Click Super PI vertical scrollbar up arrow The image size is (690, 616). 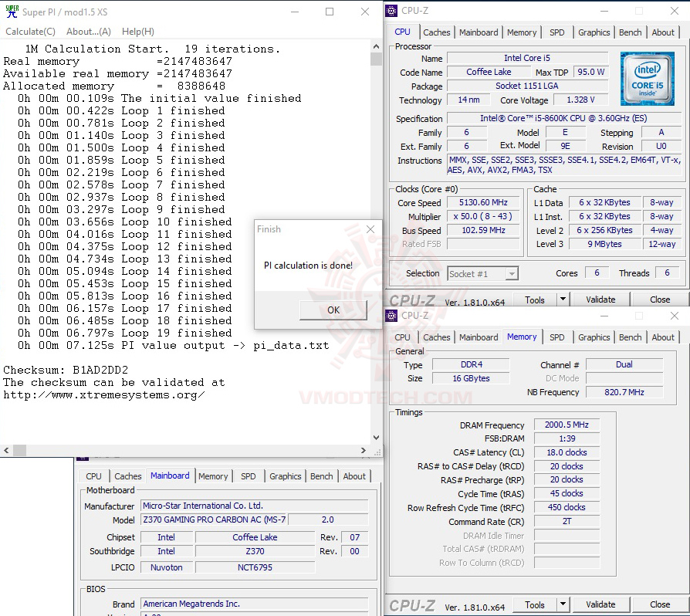point(376,46)
